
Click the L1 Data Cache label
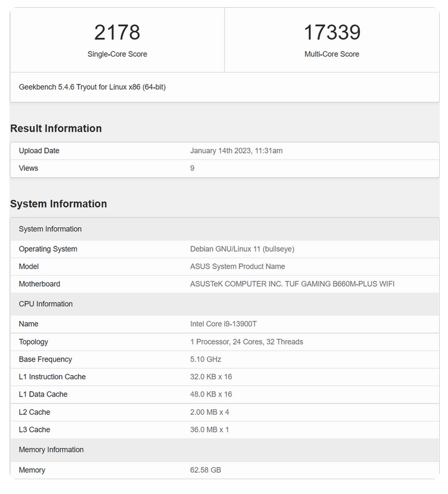pos(43,395)
